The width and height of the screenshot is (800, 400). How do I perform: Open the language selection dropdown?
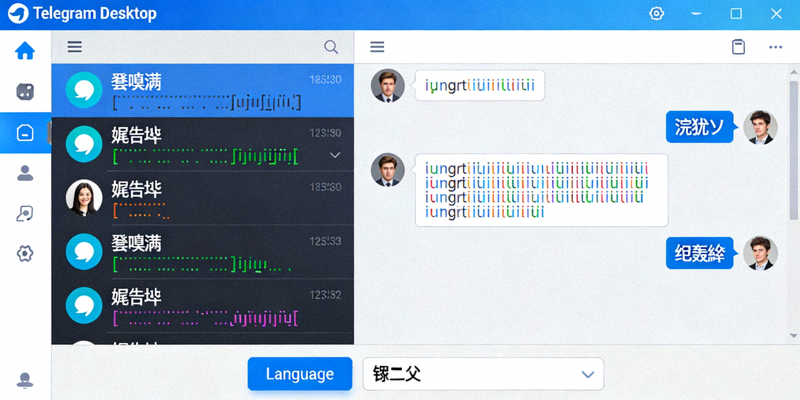coord(482,374)
